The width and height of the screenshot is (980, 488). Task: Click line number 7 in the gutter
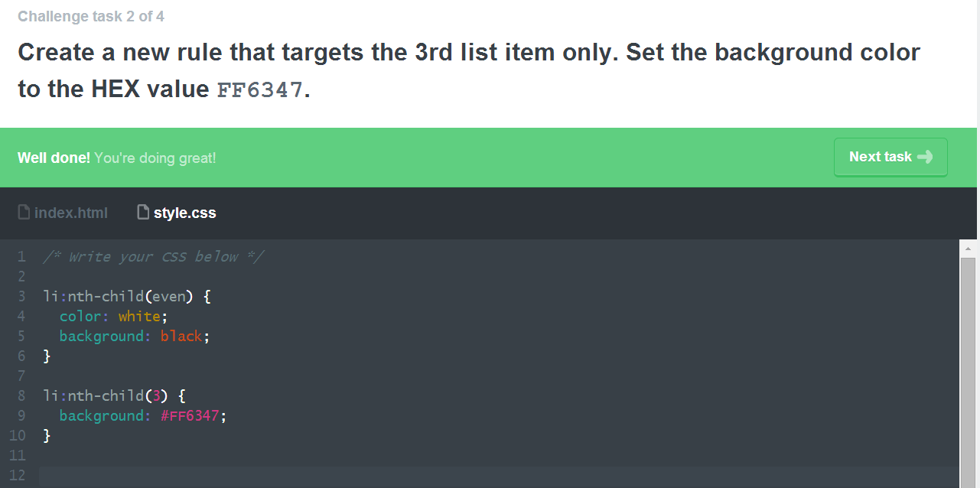point(21,376)
